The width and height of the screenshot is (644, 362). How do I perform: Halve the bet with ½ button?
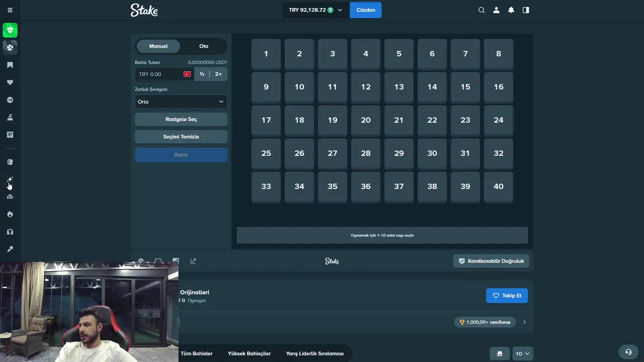click(x=202, y=74)
